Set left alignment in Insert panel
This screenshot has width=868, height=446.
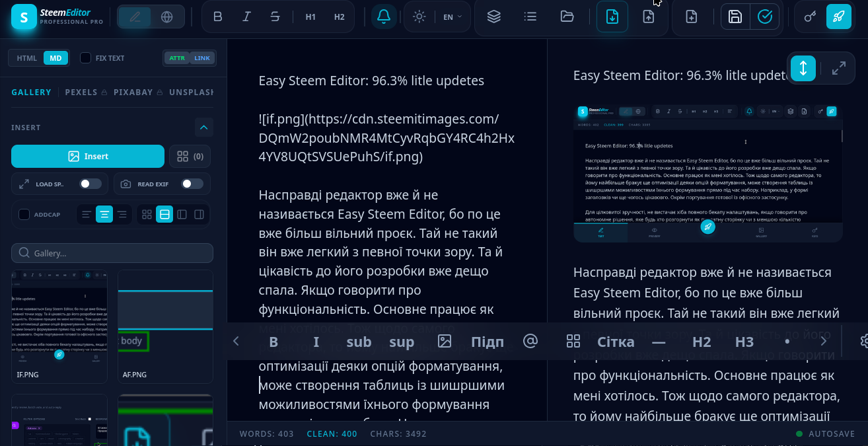[x=86, y=215]
